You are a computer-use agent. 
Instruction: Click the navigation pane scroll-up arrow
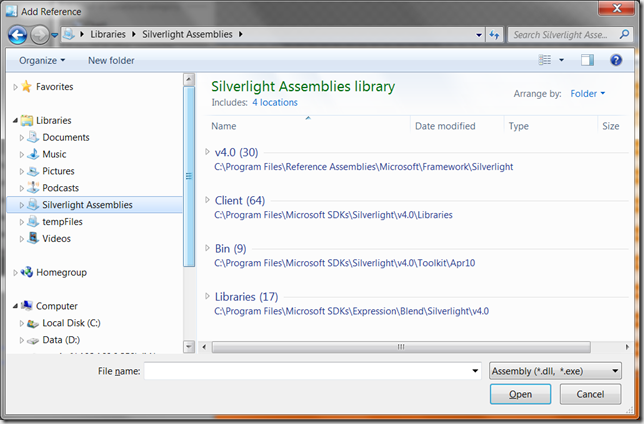pos(189,79)
